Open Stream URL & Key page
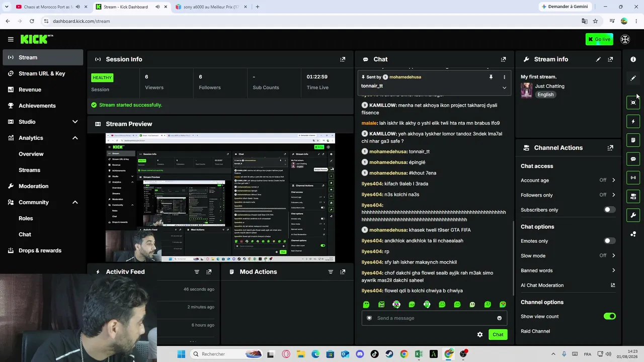This screenshot has height=362, width=644. (x=43, y=73)
